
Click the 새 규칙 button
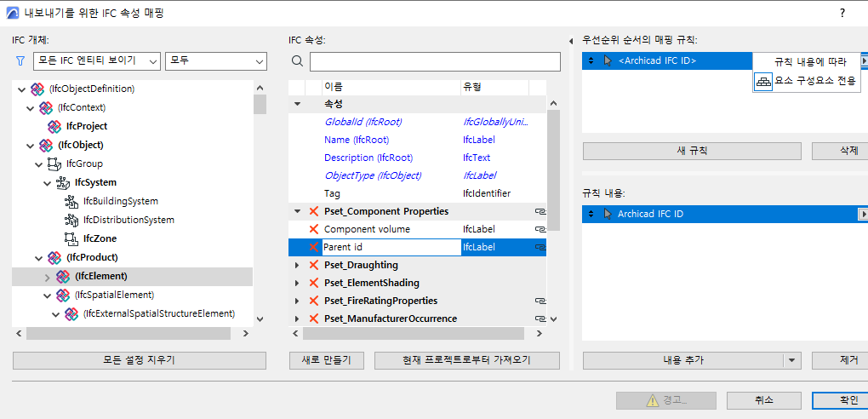692,151
